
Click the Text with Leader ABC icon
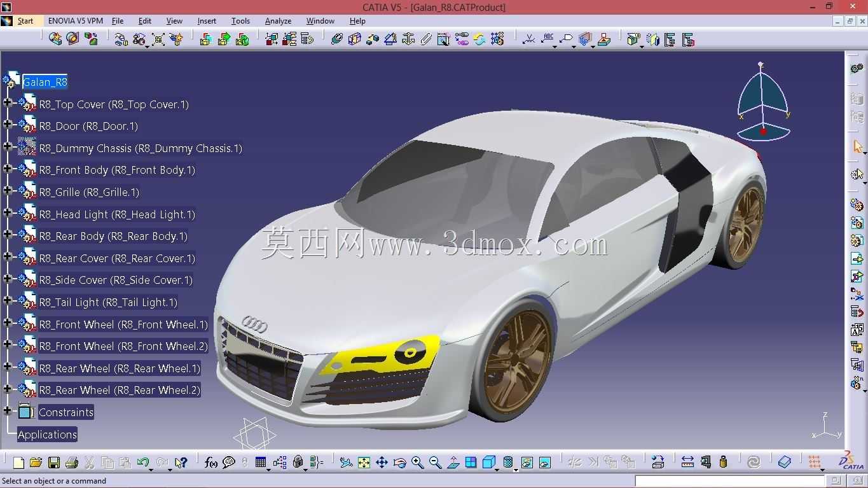tap(548, 39)
